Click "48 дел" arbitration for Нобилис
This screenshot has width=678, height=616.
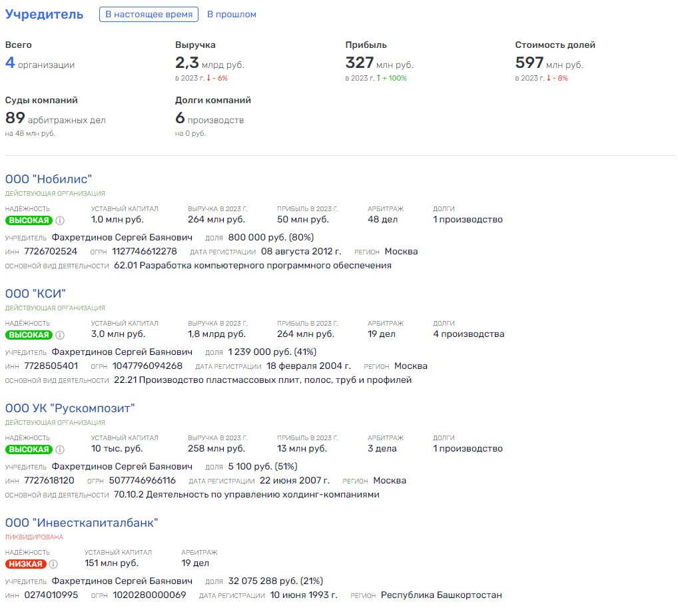pyautogui.click(x=383, y=219)
